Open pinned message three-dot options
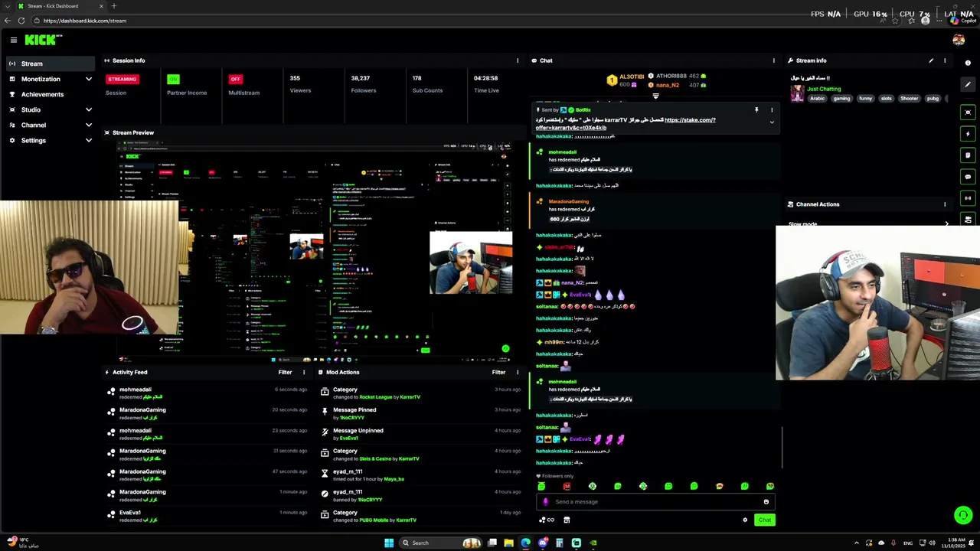 pyautogui.click(x=772, y=110)
